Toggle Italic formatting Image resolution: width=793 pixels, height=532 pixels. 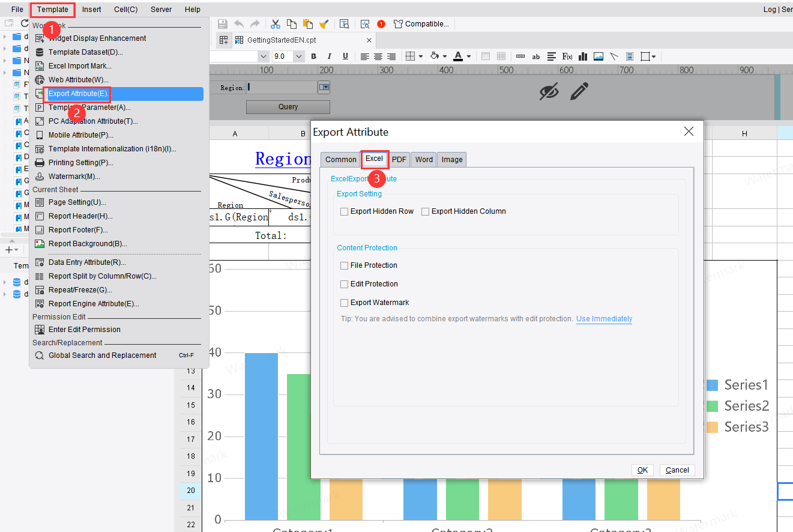coord(329,56)
